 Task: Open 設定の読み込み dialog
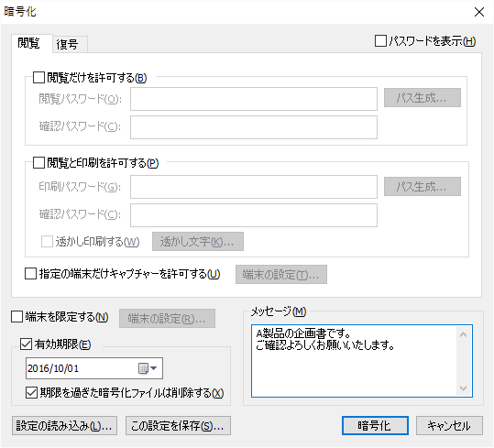[x=64, y=426]
